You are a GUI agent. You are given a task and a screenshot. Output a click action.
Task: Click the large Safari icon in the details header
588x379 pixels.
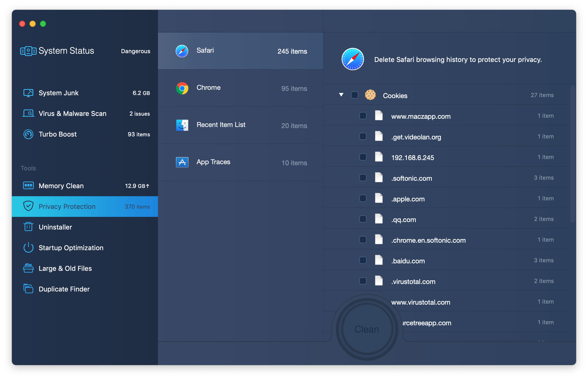point(353,59)
